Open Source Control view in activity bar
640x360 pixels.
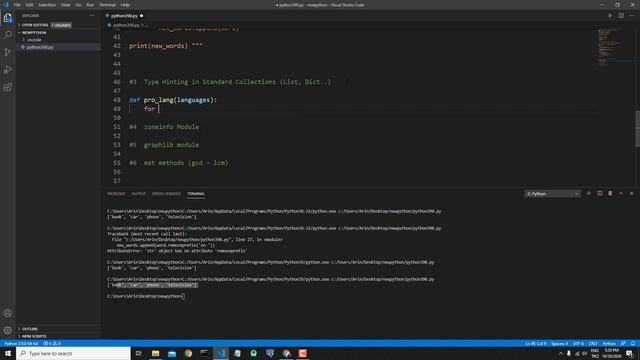[x=8, y=52]
